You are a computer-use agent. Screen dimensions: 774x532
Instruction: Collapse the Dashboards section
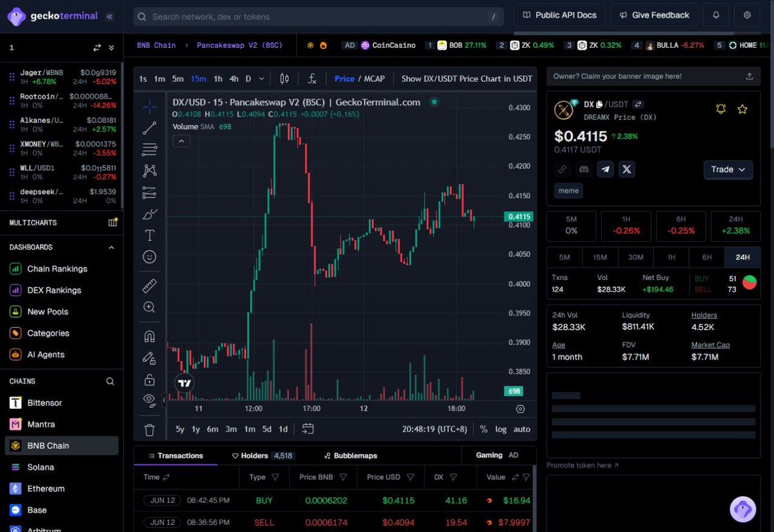click(111, 247)
